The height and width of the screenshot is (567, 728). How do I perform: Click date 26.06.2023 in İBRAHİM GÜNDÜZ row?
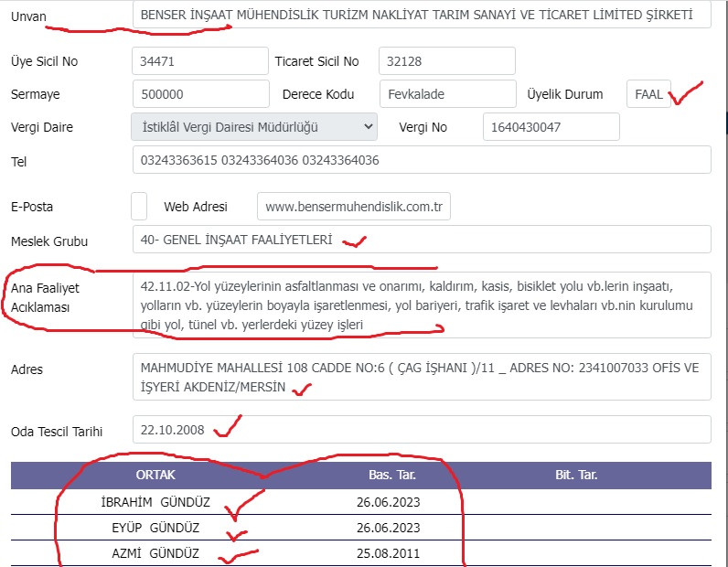388,502
